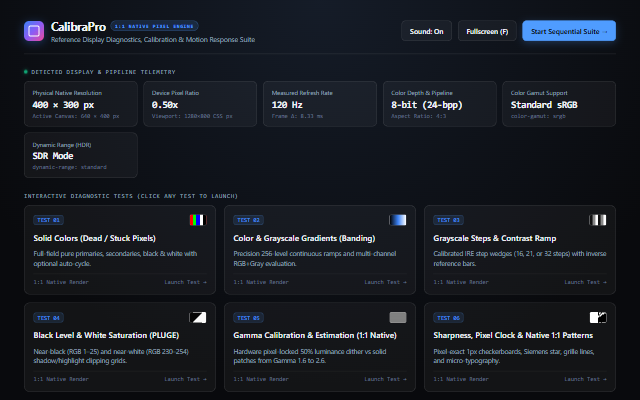Click the sharpness pattern icon on Test 06
Screen dimensions: 640x400
598,317
